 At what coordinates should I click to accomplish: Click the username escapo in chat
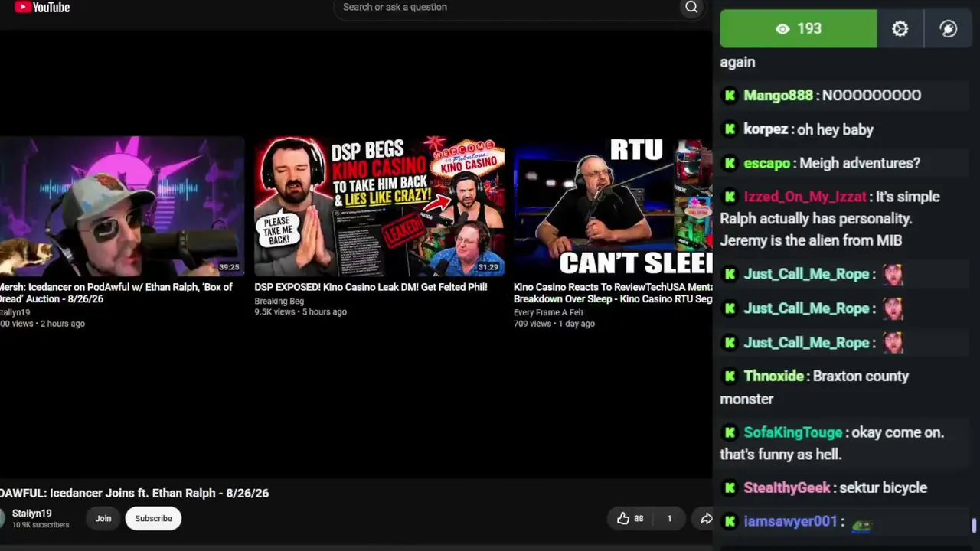[x=766, y=163]
